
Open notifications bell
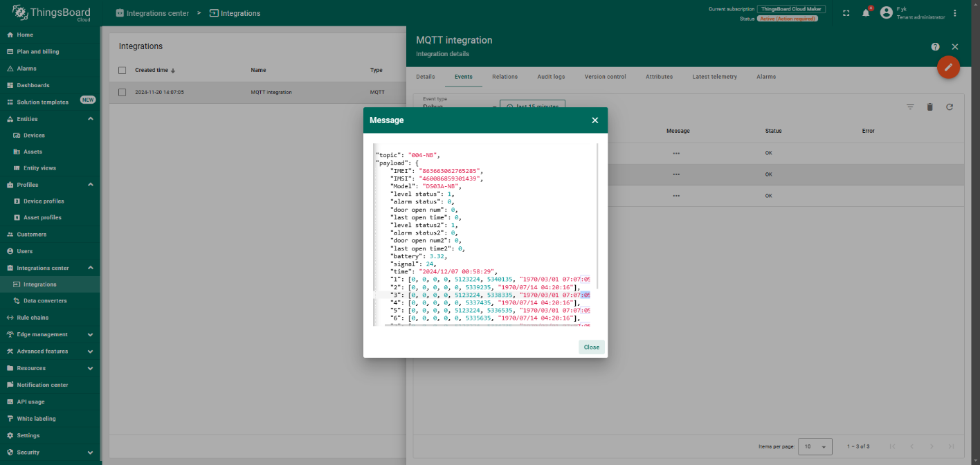[865, 13]
